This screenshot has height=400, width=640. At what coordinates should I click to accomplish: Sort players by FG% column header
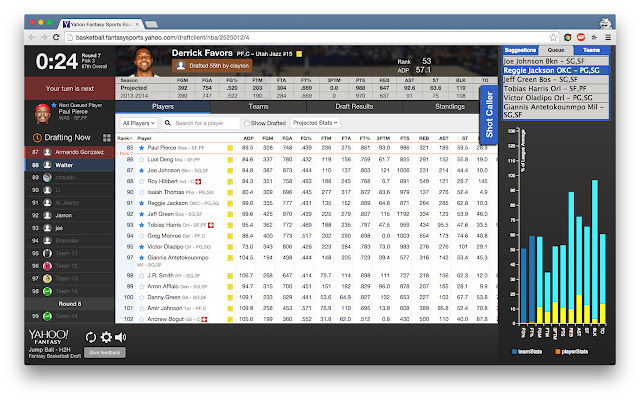pyautogui.click(x=306, y=138)
